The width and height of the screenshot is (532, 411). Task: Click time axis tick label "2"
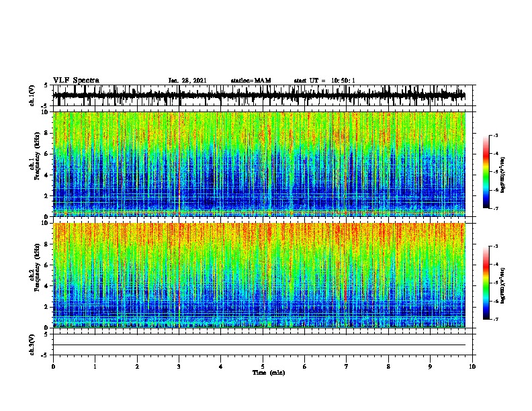(x=137, y=367)
